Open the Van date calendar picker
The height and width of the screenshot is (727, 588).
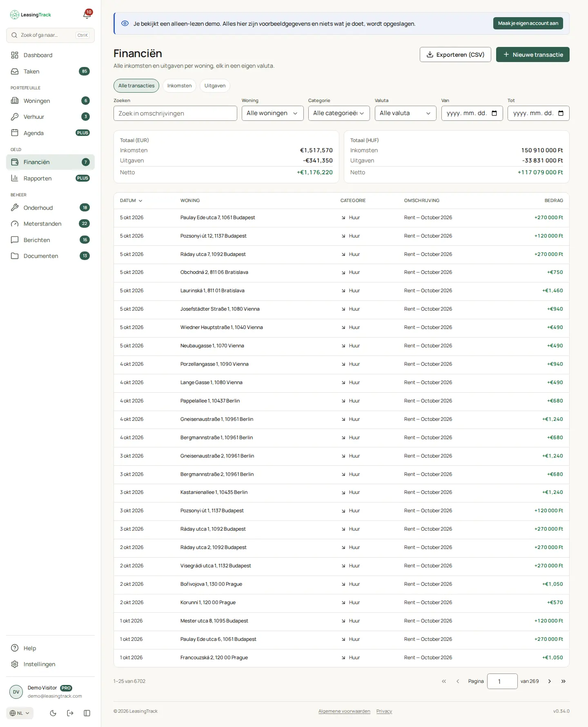coord(494,113)
